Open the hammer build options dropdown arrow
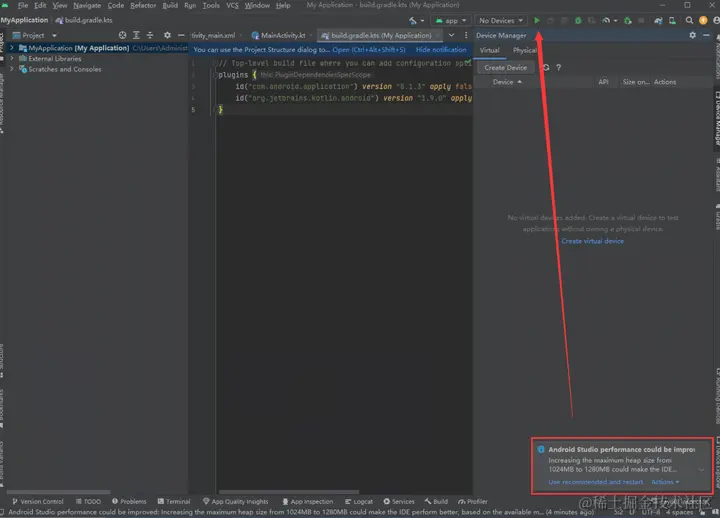This screenshot has width=720, height=518. 422,21
